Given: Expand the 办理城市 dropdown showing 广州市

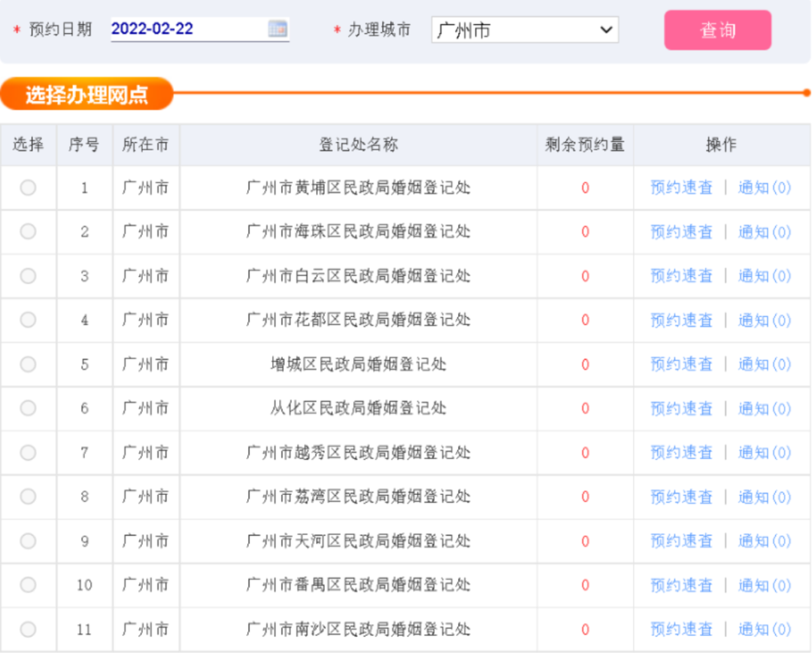Looking at the screenshot, I should click(x=524, y=30).
